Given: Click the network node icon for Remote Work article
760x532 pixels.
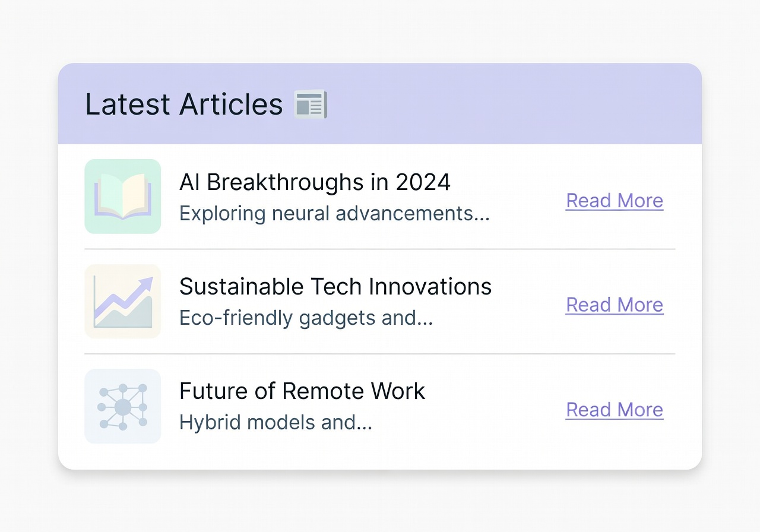Looking at the screenshot, I should point(122,406).
